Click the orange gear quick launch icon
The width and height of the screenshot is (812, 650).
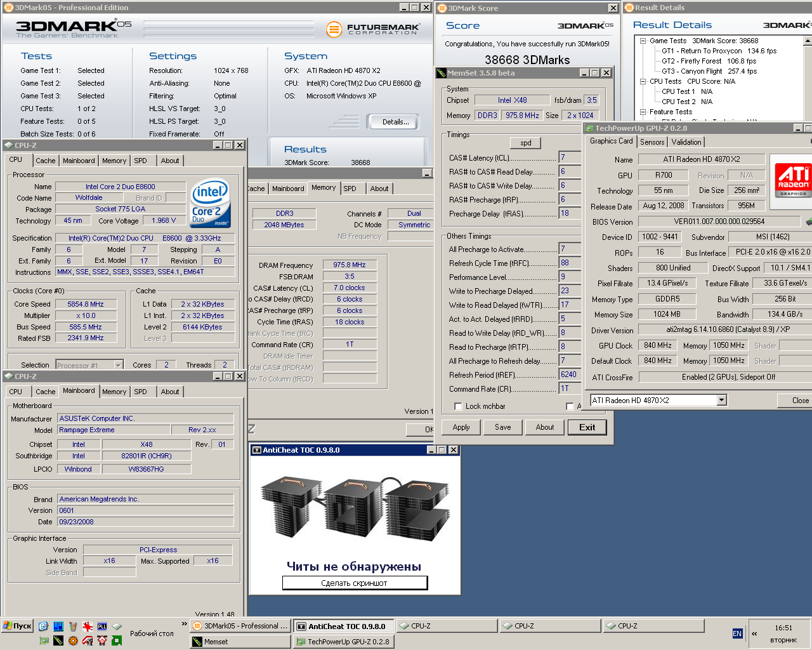73,640
